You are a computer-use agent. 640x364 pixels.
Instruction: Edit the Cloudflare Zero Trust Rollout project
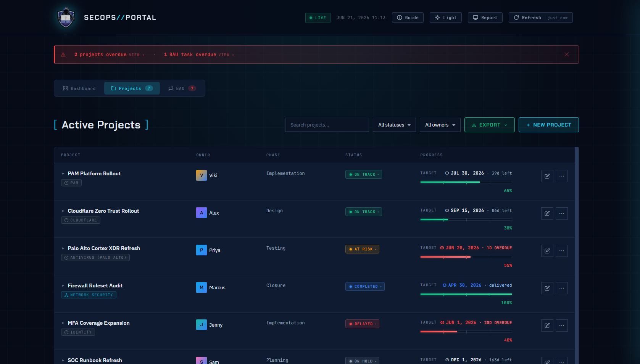[x=547, y=213]
